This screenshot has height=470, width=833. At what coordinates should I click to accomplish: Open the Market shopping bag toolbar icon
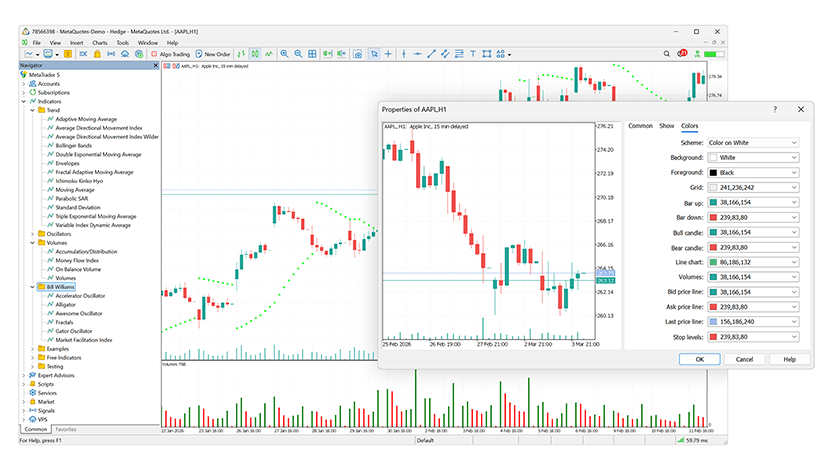97,54
